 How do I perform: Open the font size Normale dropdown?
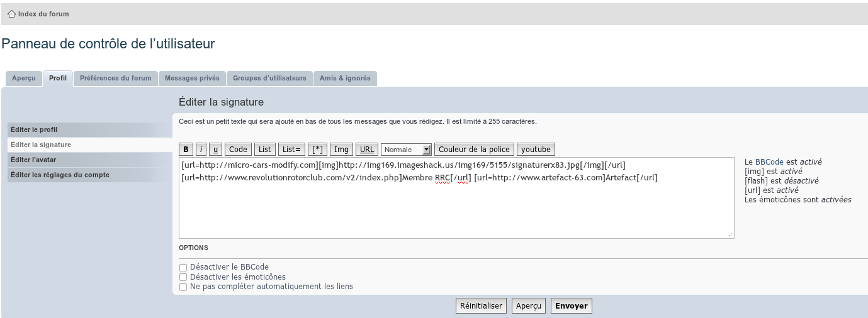[x=406, y=150]
